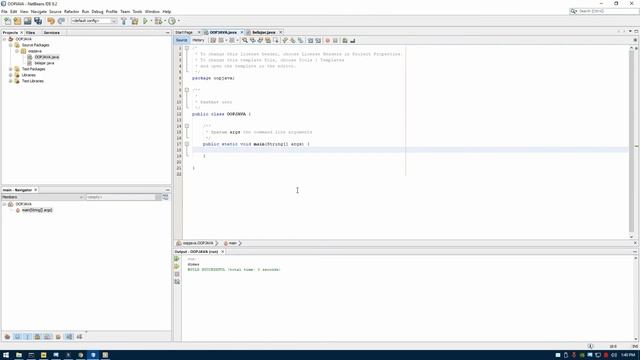Collapse the Source Packages node
640x360 pixels.
pos(11,45)
